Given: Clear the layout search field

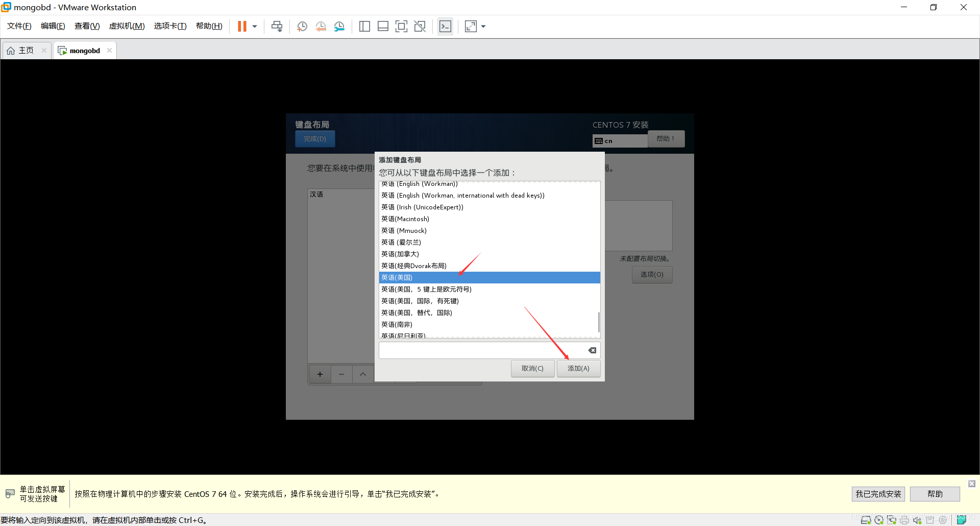Looking at the screenshot, I should click(592, 350).
